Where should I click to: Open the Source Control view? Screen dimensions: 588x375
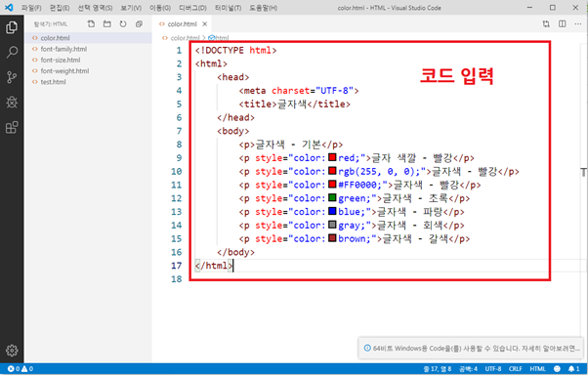click(x=12, y=77)
